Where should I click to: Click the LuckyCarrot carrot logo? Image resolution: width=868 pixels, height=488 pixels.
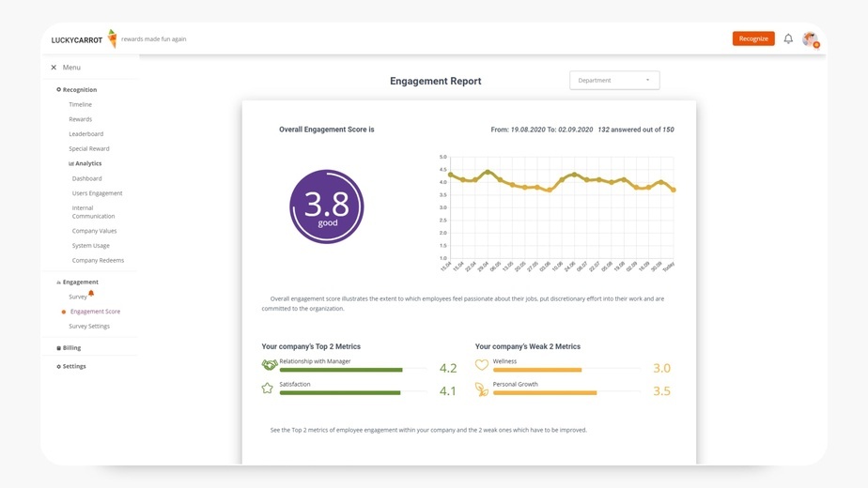pyautogui.click(x=113, y=38)
